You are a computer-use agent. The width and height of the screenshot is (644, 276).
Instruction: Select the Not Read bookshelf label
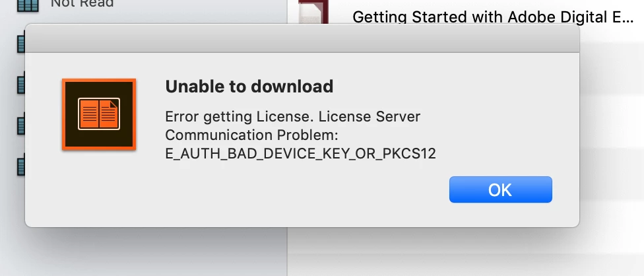pos(82,4)
